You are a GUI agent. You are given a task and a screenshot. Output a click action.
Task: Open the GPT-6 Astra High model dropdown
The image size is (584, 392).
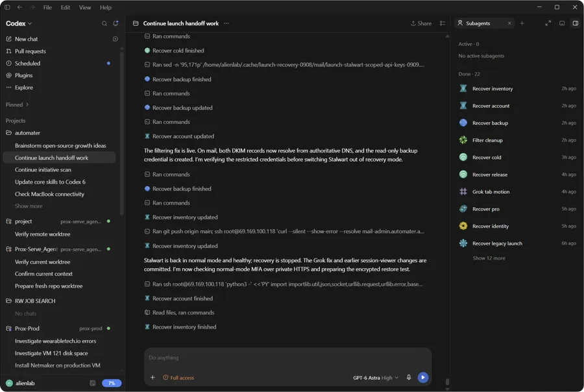click(376, 378)
